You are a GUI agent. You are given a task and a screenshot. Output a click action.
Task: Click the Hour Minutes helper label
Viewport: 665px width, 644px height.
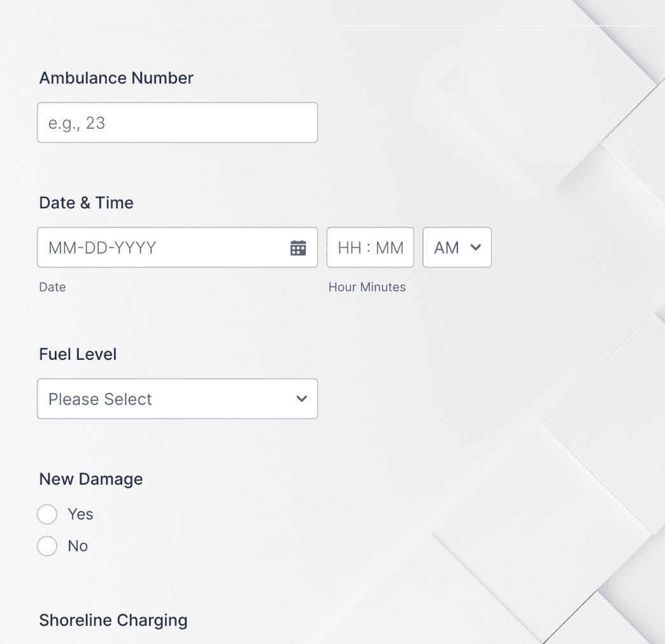click(x=367, y=287)
